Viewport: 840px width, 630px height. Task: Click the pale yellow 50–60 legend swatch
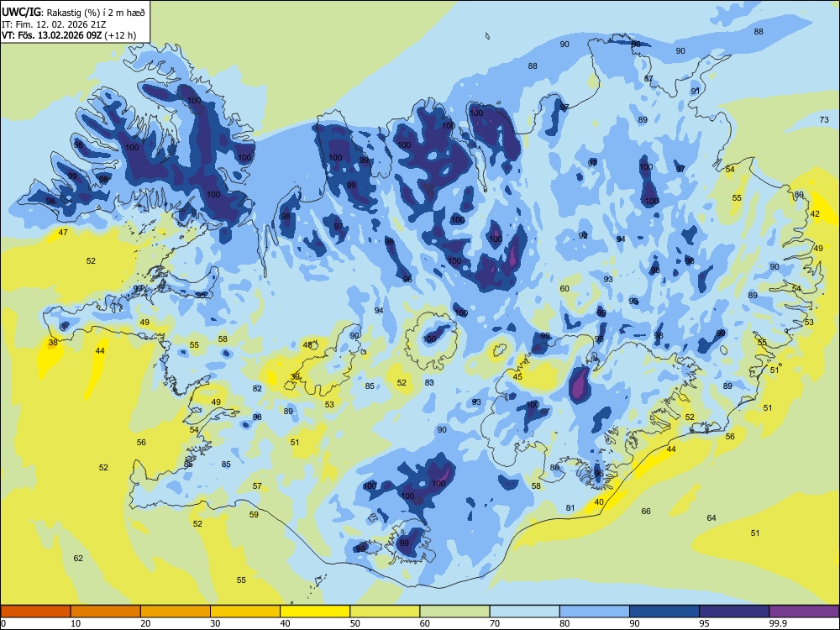click(385, 612)
